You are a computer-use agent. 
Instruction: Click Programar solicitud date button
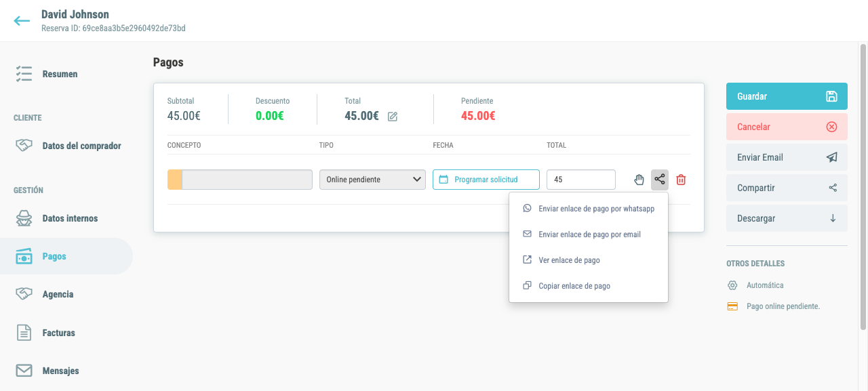coord(486,180)
